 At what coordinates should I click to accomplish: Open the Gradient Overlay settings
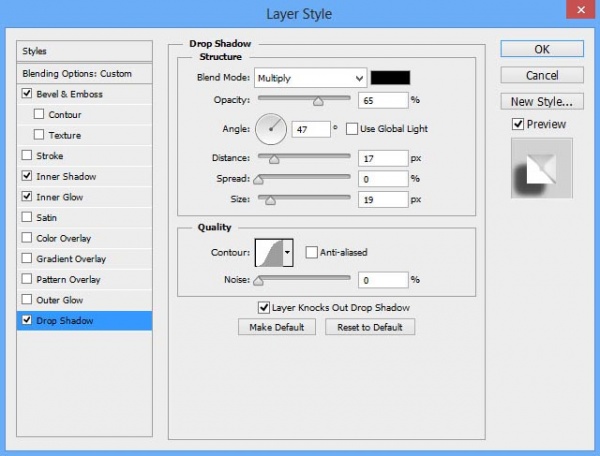click(84, 259)
